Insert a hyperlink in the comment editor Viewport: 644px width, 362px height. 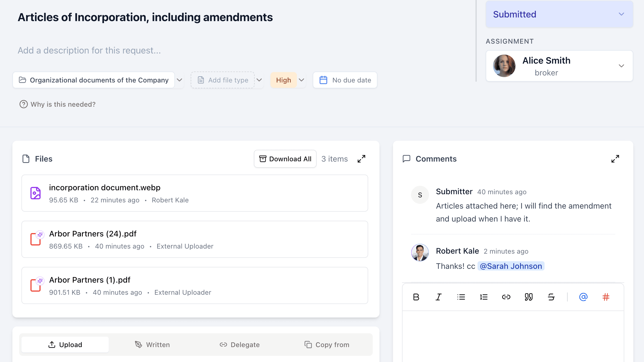point(506,297)
